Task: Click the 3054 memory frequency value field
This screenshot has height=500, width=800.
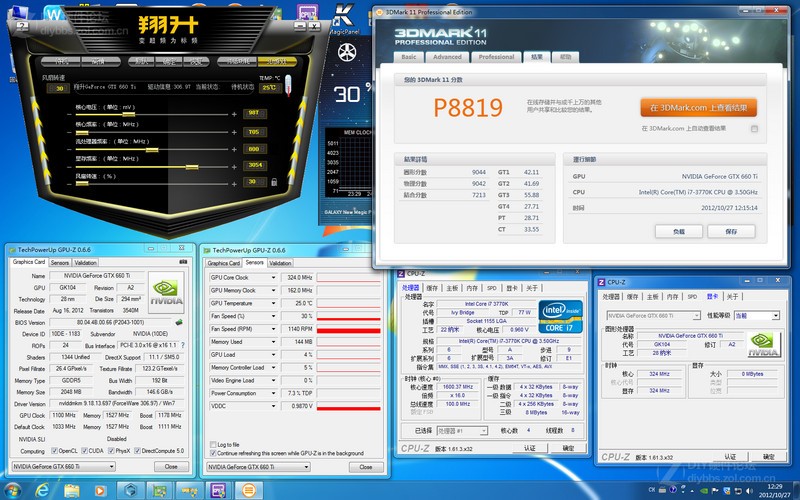Action: [255, 165]
